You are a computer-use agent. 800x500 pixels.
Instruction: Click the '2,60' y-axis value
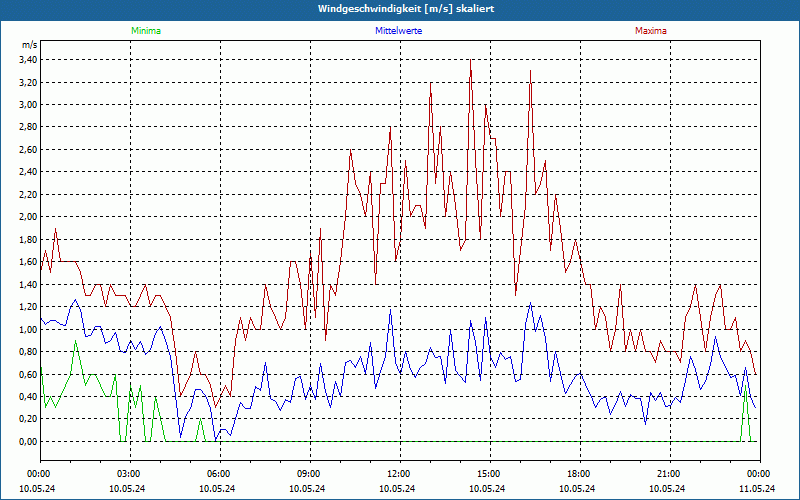point(29,149)
